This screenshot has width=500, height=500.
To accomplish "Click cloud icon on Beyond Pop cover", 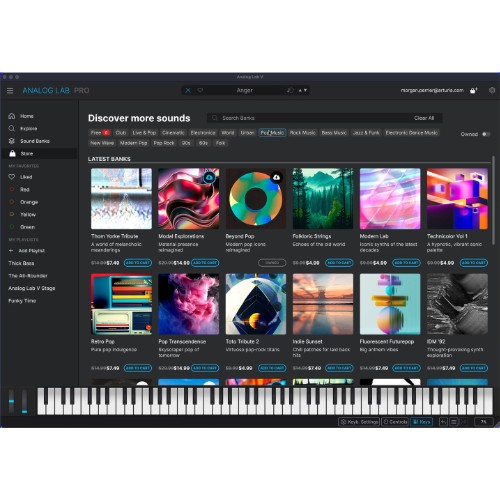I will pyautogui.click(x=276, y=178).
